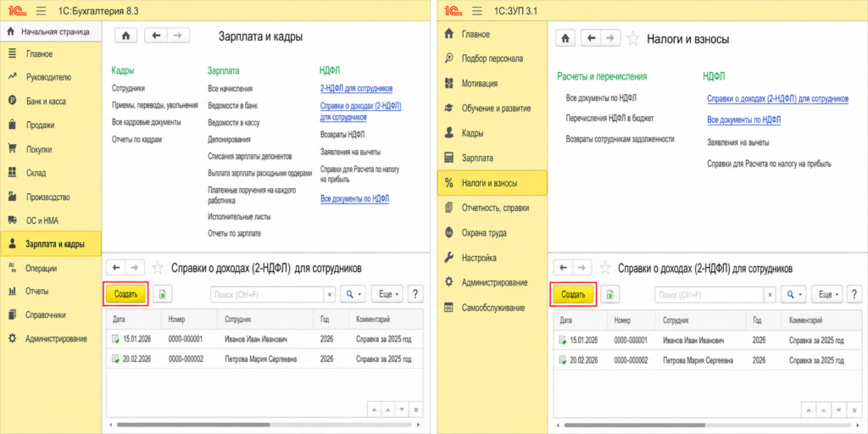Open Справки о доходах link in Бухгалтерия
Screen dimensions: 868x434
click(x=360, y=111)
